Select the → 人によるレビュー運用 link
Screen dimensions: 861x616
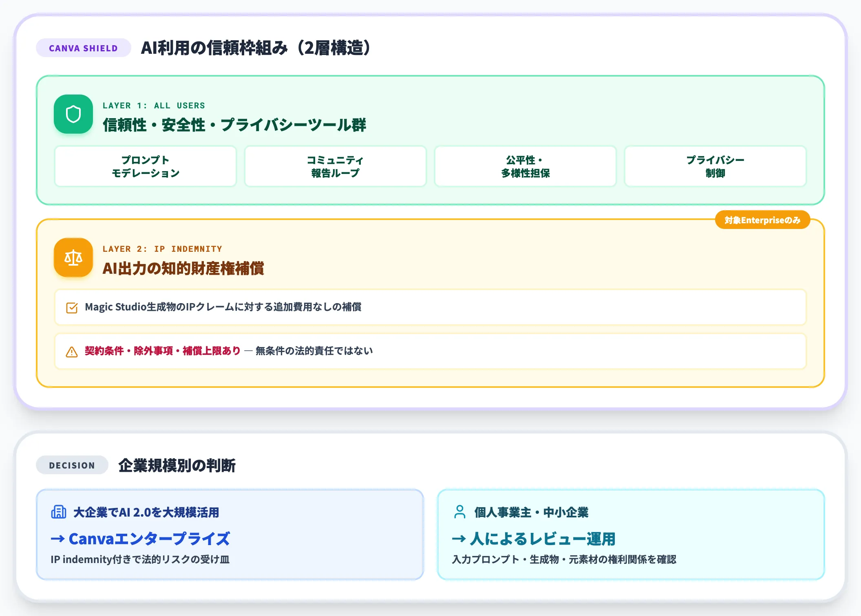click(534, 539)
